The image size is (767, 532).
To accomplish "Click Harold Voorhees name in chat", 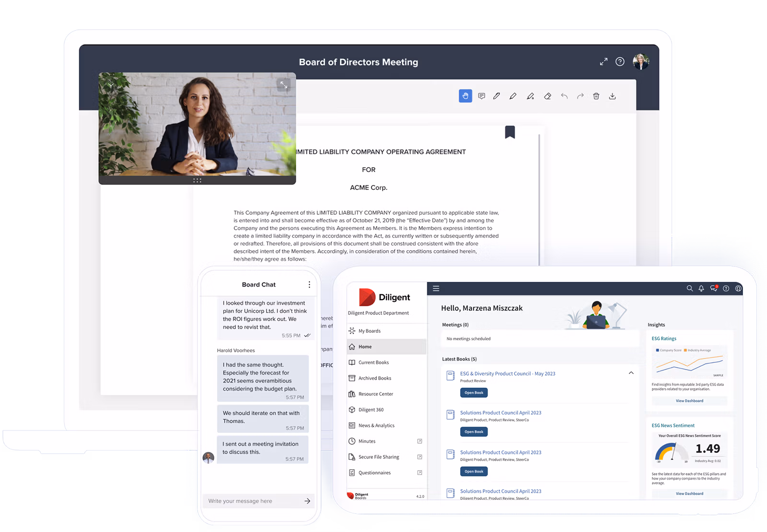I will click(x=236, y=350).
